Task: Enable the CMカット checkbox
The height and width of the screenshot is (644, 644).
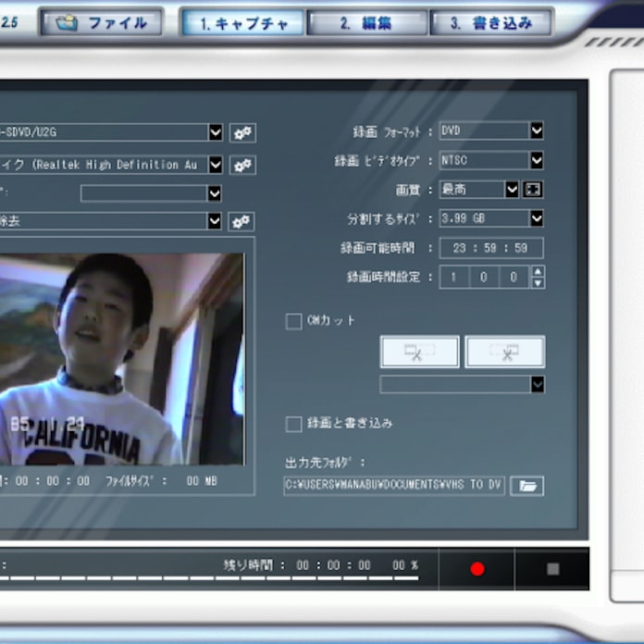Action: click(x=293, y=321)
